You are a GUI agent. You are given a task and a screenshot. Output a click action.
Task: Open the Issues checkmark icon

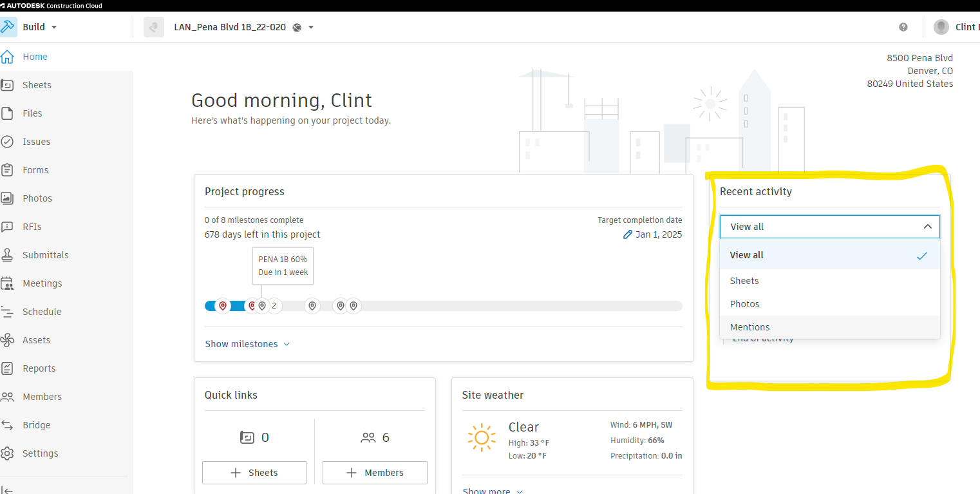[8, 142]
